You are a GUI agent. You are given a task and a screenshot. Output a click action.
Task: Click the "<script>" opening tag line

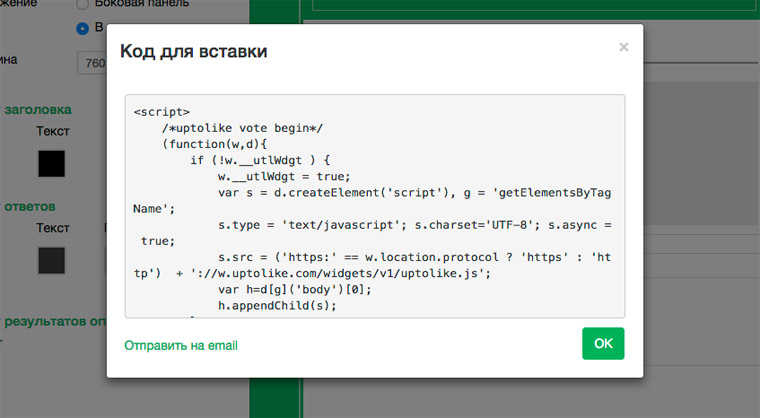tap(161, 113)
